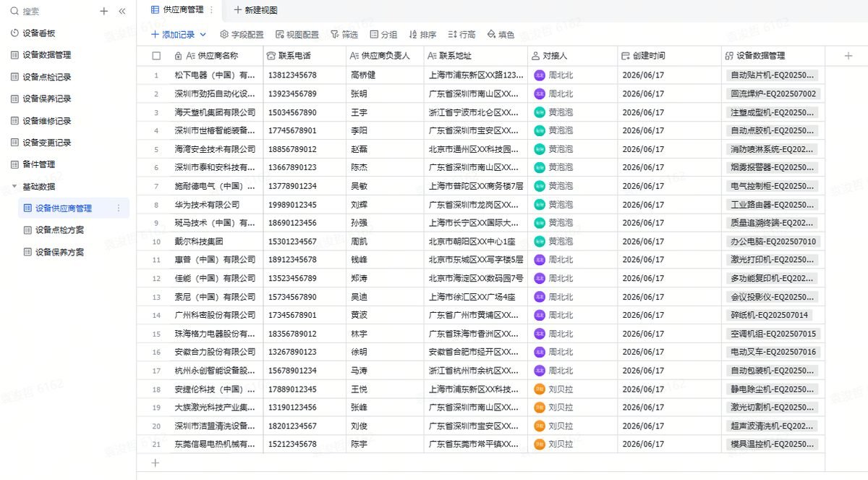Screen dimensions: 868x480
Task: Select address 上海市徐汇区XX广场4座
Action: click(475, 297)
